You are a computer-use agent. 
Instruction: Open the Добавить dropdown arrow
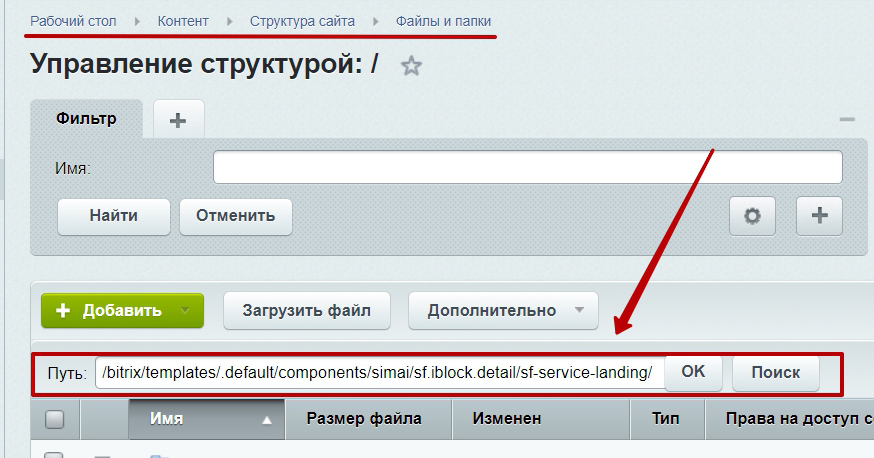185,311
